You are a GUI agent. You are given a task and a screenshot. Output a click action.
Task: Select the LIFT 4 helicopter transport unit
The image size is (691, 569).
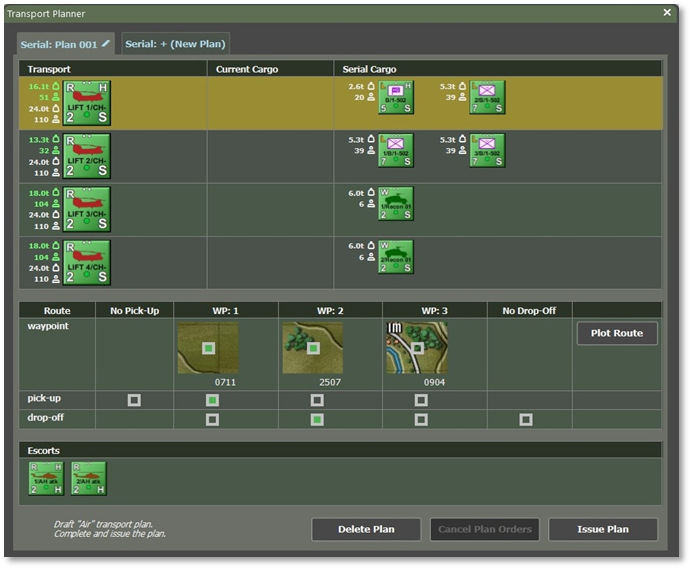click(x=87, y=263)
